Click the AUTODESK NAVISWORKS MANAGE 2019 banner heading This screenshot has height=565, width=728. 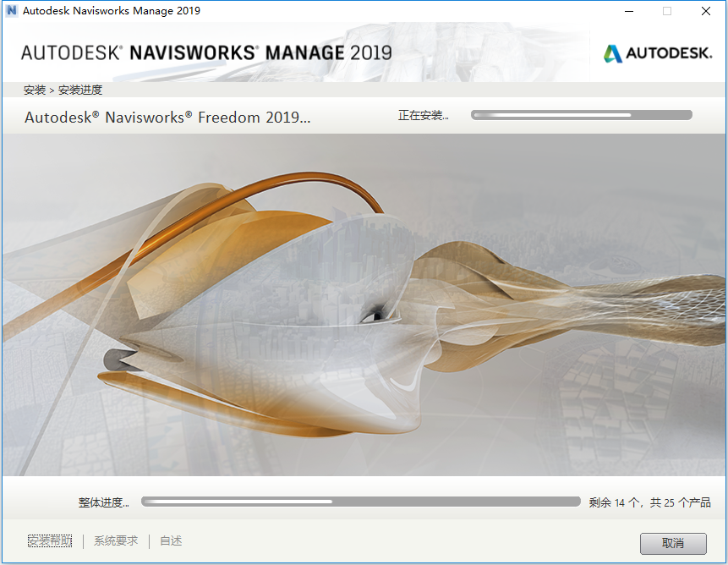(206, 52)
